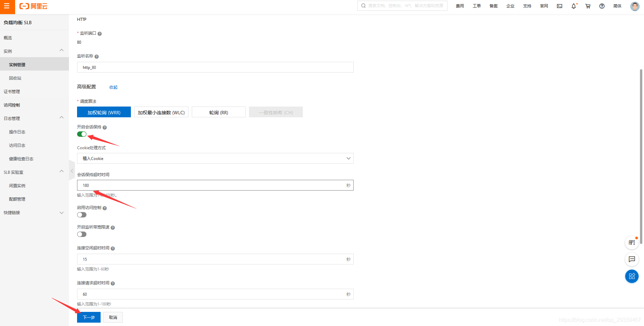
Task: Focus the 连接请求超时时间 input field
Action: (x=215, y=294)
